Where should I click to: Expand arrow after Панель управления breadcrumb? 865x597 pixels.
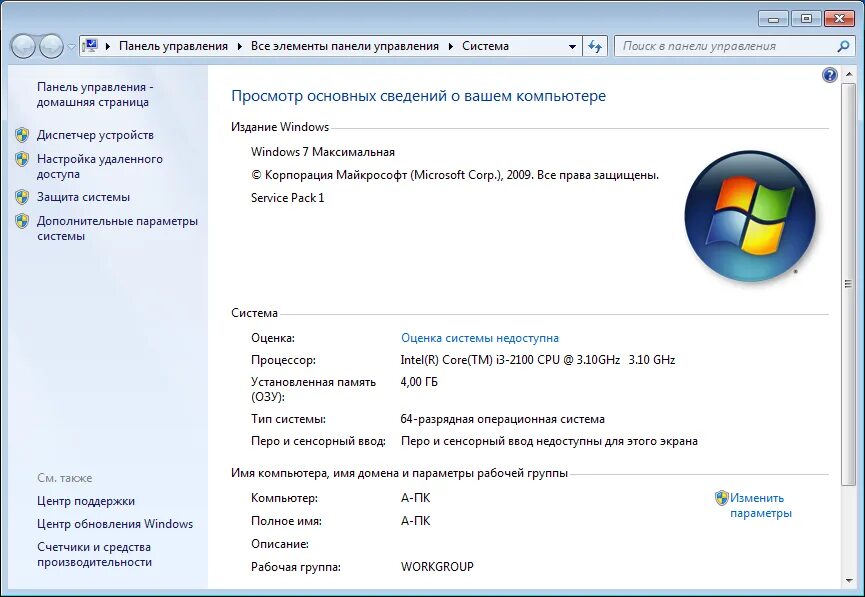point(239,46)
